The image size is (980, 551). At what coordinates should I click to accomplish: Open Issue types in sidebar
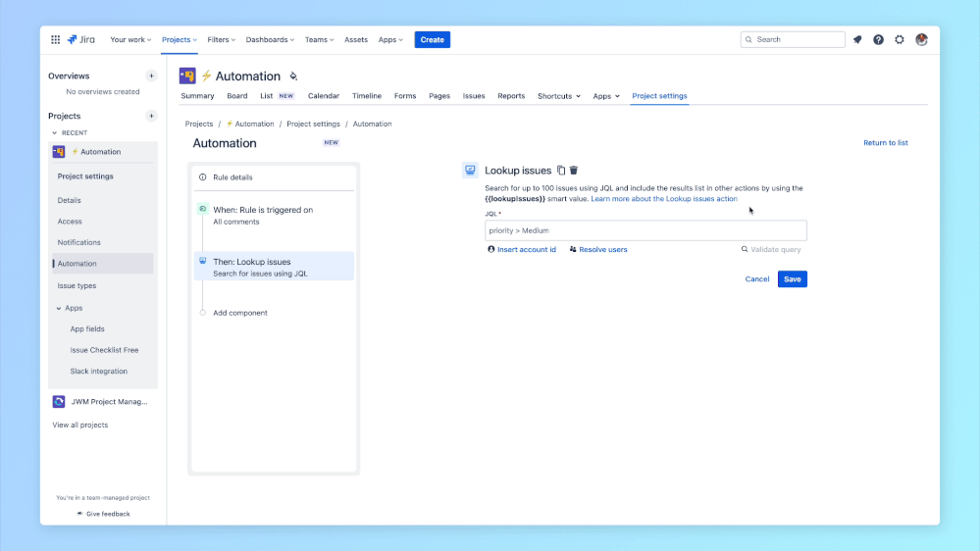point(77,285)
